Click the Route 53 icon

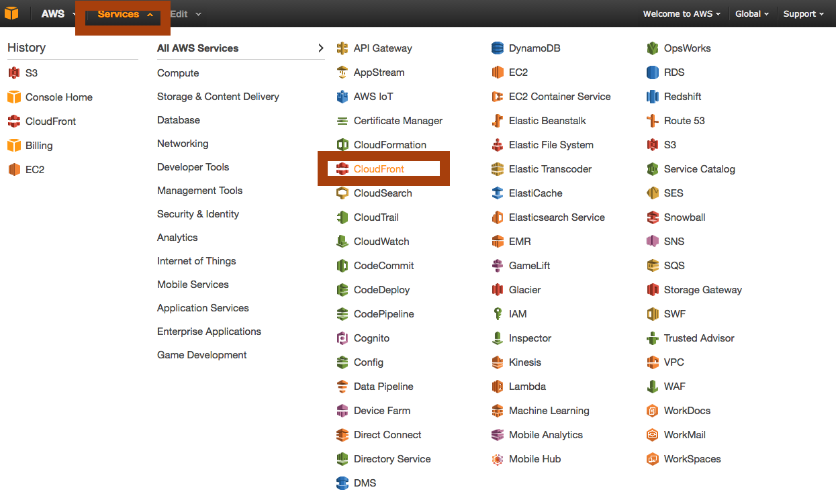coord(653,121)
